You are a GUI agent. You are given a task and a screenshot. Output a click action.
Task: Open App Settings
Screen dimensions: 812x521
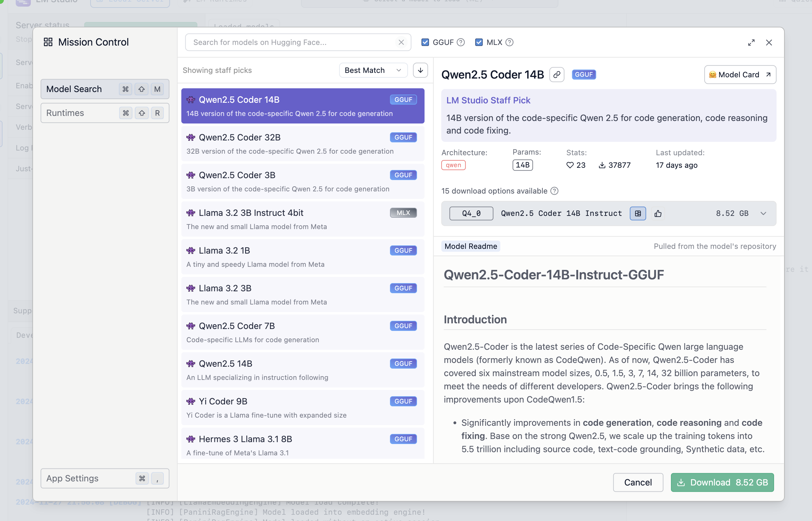pyautogui.click(x=105, y=478)
